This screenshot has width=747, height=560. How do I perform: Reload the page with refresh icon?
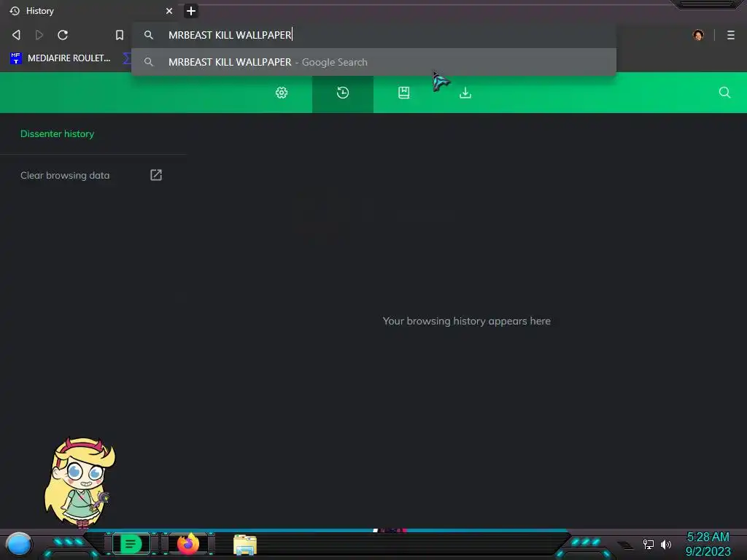click(63, 35)
